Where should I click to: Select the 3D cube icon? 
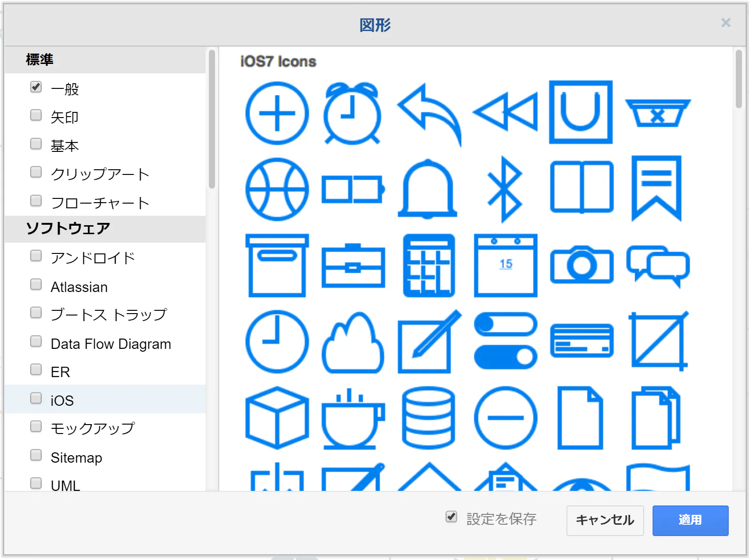click(277, 418)
